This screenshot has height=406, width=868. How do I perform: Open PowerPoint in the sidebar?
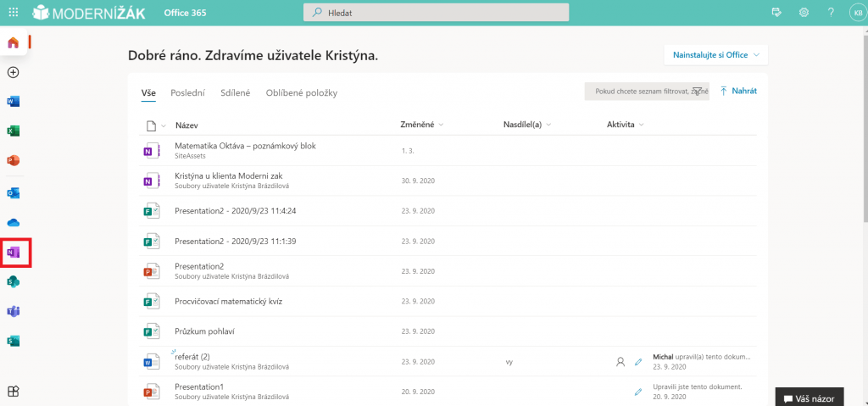pyautogui.click(x=13, y=161)
